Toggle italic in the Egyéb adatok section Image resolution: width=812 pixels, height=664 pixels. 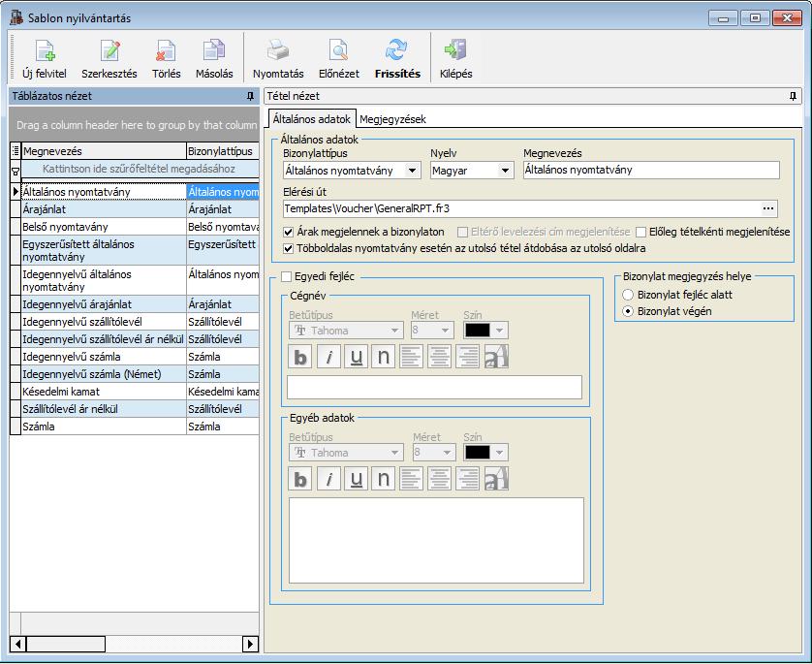pos(328,479)
